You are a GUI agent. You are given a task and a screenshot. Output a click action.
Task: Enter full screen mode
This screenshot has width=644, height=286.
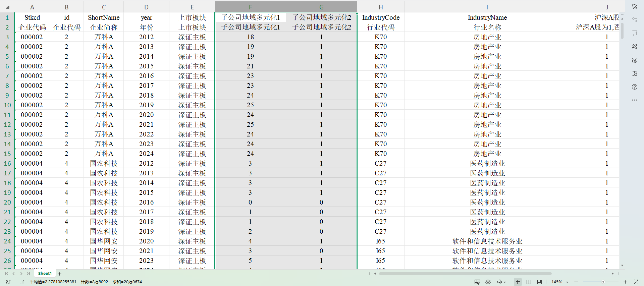(636, 282)
